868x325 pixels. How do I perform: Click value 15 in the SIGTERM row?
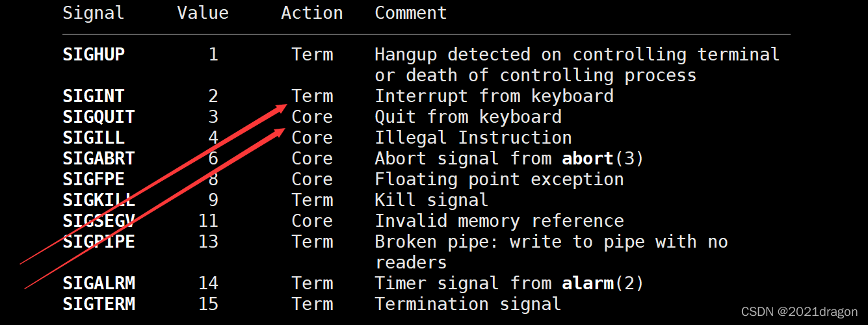208,304
